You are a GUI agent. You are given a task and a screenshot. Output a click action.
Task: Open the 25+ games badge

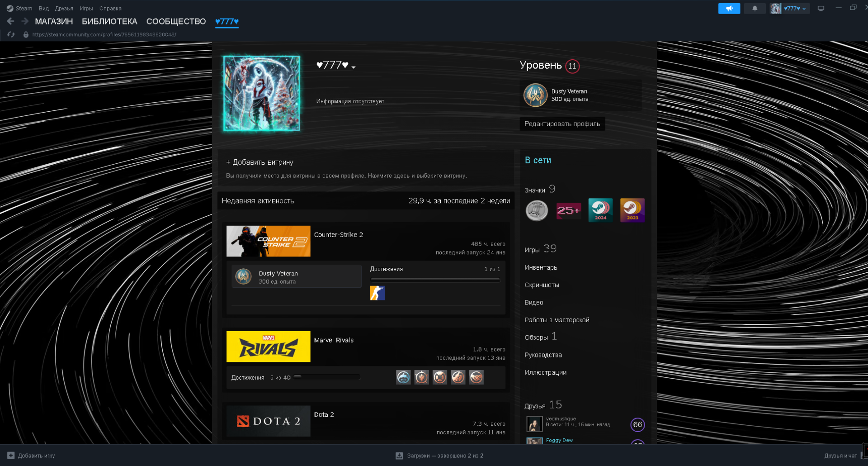point(569,210)
